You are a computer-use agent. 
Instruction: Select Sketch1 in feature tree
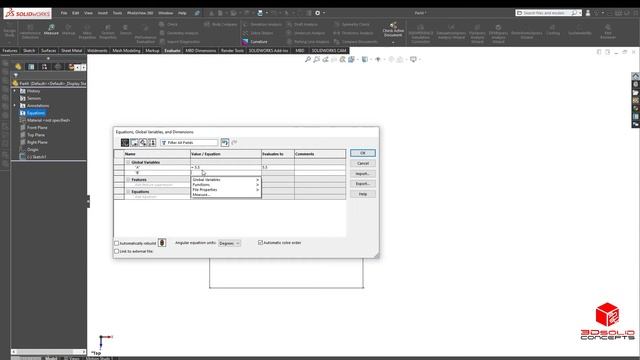(36, 157)
